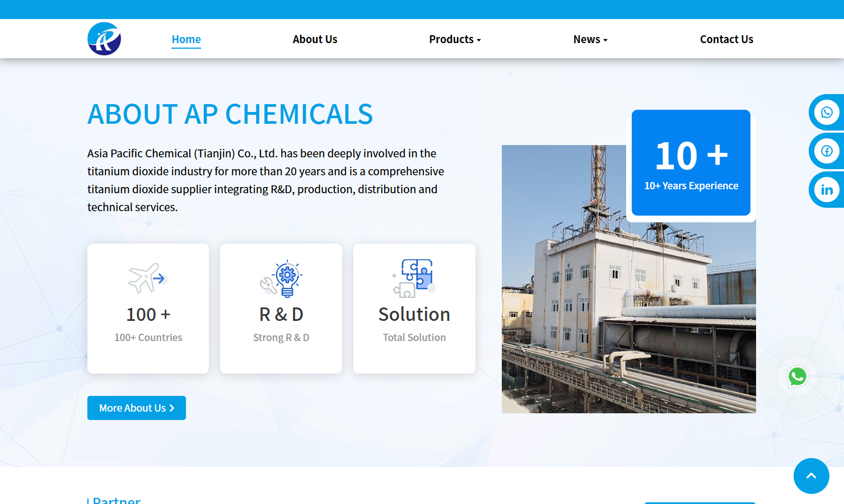Viewport: 844px width, 504px height.
Task: Navigate to the Contact Us menu item
Action: [726, 39]
